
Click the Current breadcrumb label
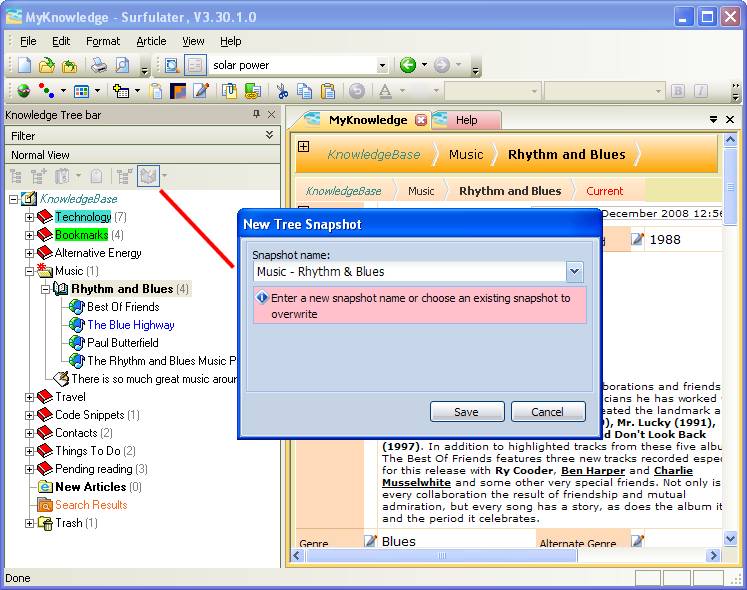pos(605,191)
